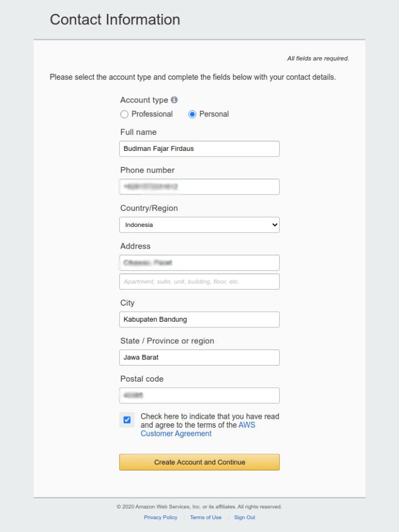
Task: Click the "State / Province or region" label
Action: point(167,341)
